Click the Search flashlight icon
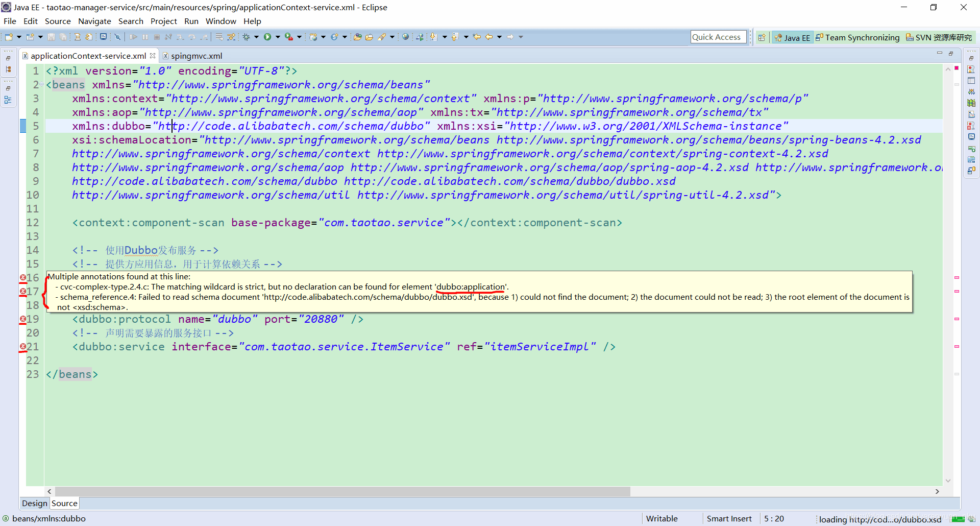Viewport: 980px width, 526px height. click(382, 37)
